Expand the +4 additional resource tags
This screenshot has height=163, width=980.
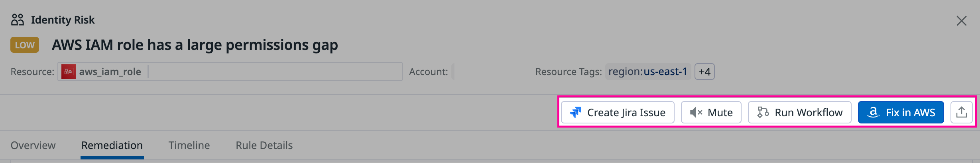pyautogui.click(x=704, y=72)
